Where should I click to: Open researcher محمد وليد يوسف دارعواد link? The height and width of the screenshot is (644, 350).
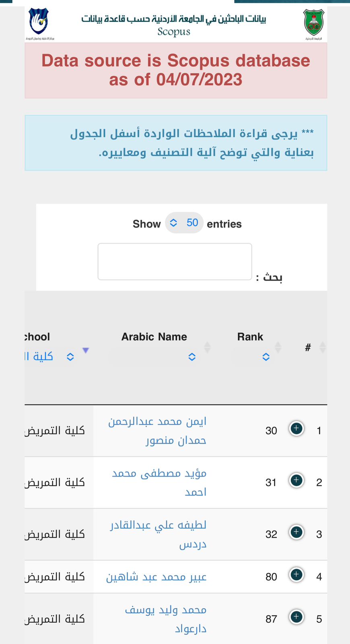pyautogui.click(x=166, y=619)
